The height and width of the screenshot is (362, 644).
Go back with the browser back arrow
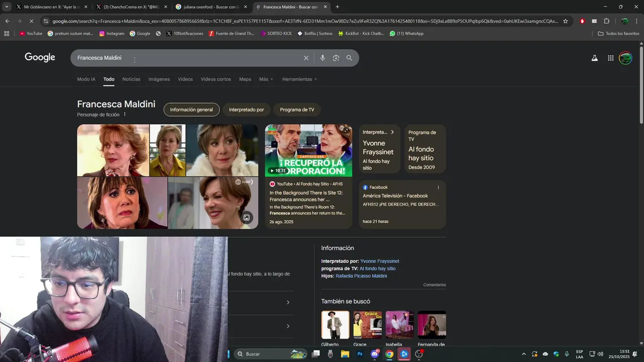[x=7, y=21]
